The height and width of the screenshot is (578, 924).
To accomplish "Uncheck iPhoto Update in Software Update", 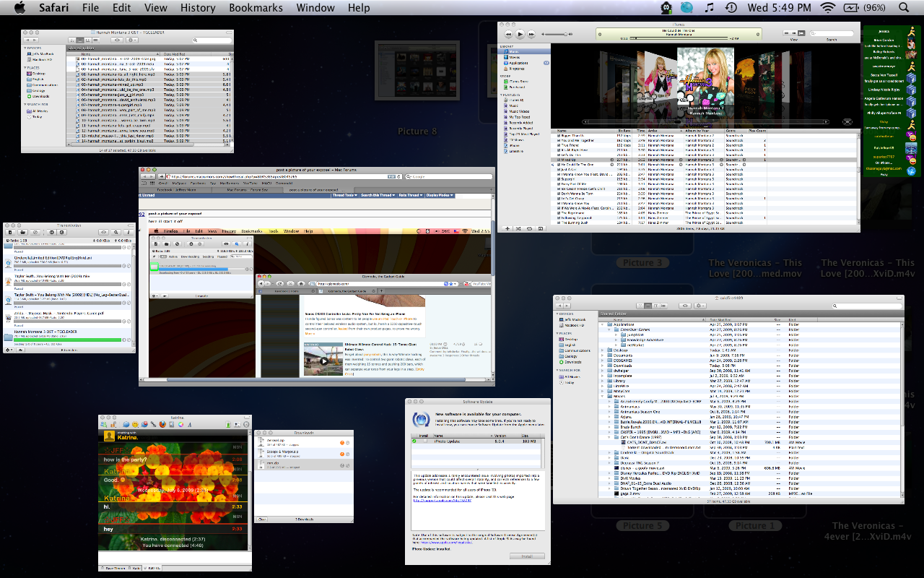I will click(x=425, y=441).
